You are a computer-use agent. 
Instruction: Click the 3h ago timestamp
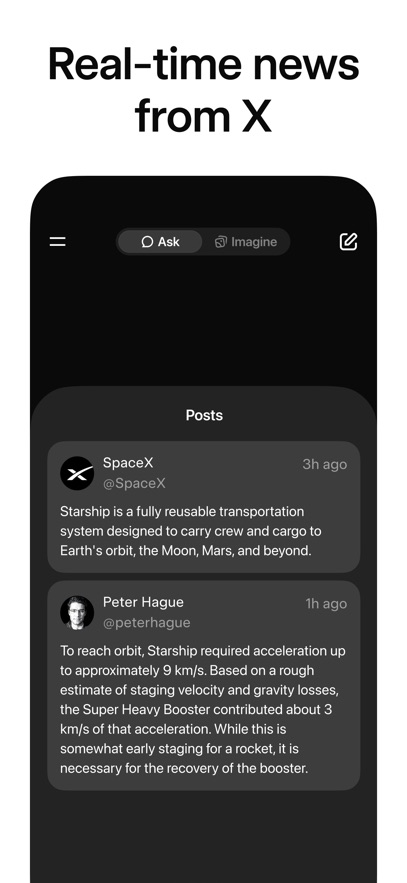point(325,464)
